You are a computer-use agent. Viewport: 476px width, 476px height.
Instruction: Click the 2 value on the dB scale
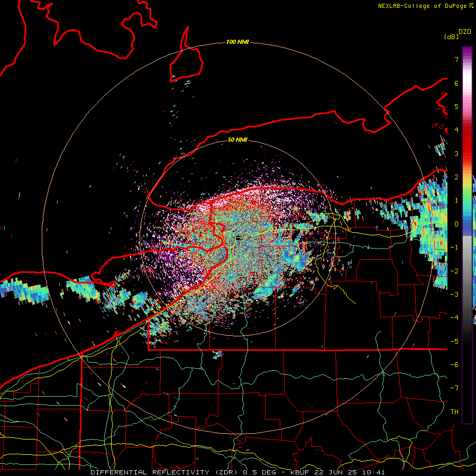(x=456, y=177)
